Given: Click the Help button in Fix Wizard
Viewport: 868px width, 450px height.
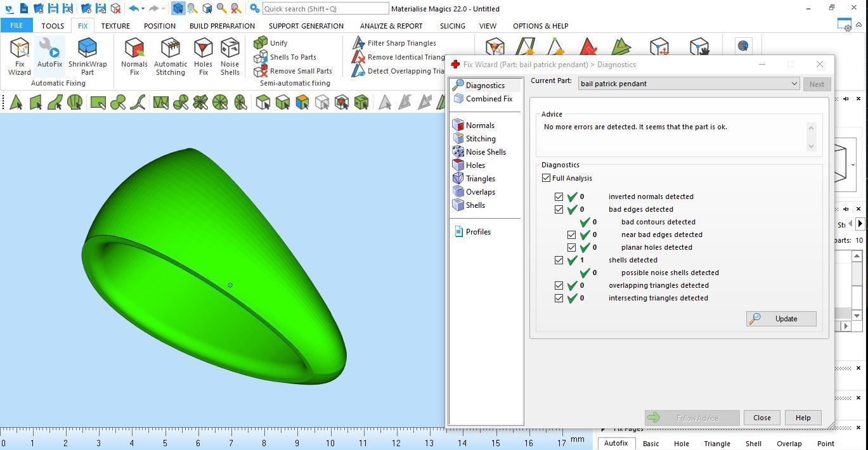Looking at the screenshot, I should coord(803,418).
